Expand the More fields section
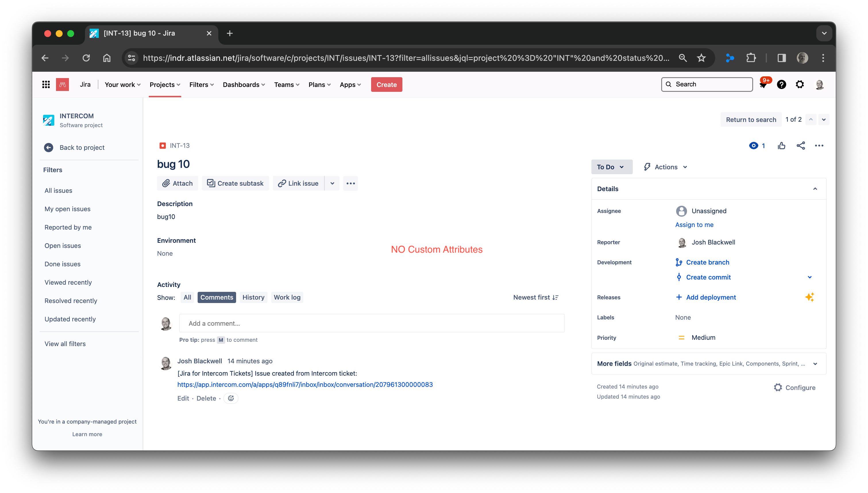This screenshot has width=868, height=493. [708, 363]
